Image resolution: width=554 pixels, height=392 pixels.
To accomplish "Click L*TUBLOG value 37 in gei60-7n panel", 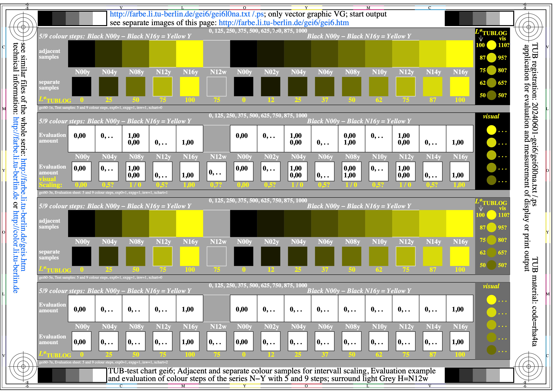I will pos(325,355).
